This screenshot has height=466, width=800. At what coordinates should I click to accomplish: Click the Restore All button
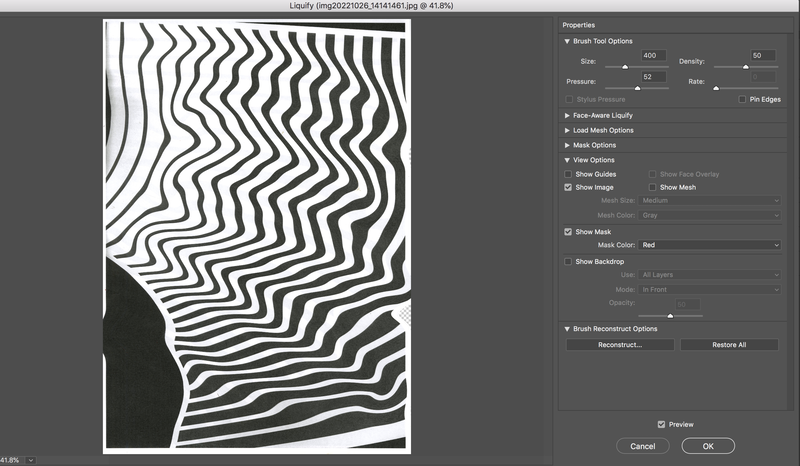729,345
